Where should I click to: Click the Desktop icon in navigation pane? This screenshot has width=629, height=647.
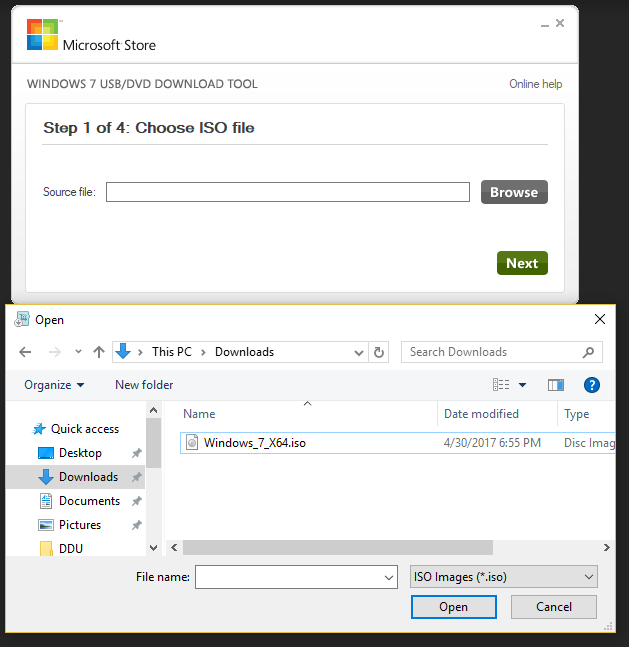click(x=45, y=453)
